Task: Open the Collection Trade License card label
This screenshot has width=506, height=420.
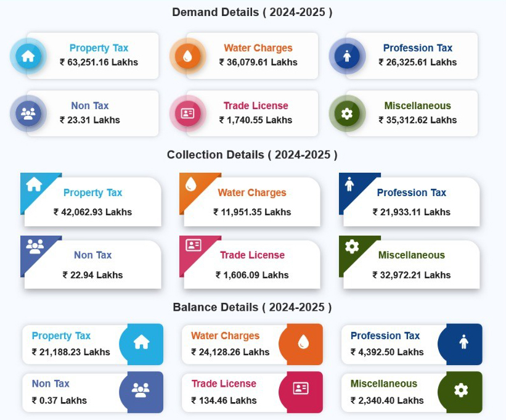Action: point(252,255)
